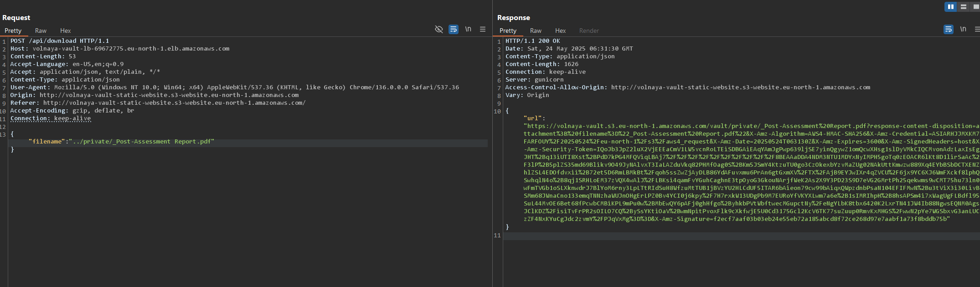Toggle hide non-printable characters eye icon in Request
The image size is (980, 287).
click(439, 29)
